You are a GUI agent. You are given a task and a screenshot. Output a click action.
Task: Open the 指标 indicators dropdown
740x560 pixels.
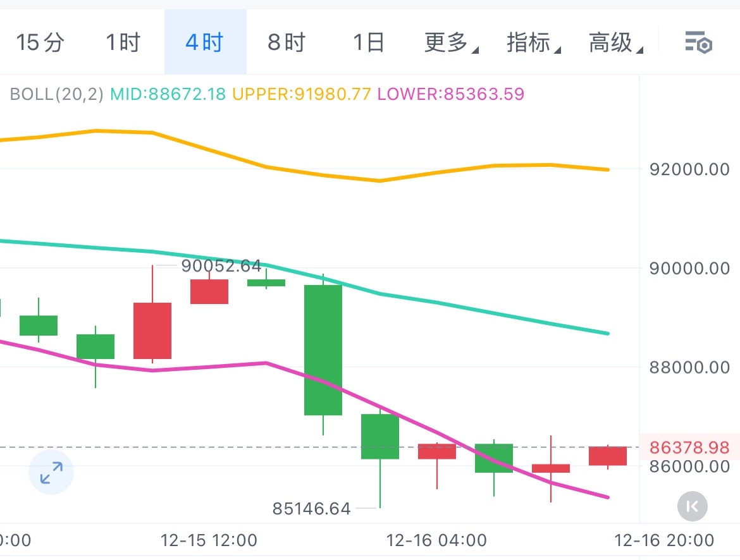coord(533,43)
